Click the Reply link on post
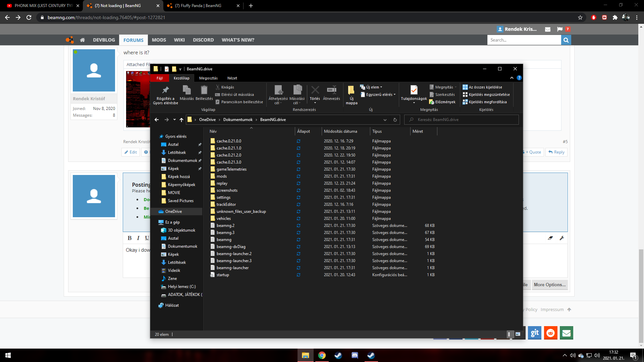 click(x=556, y=152)
